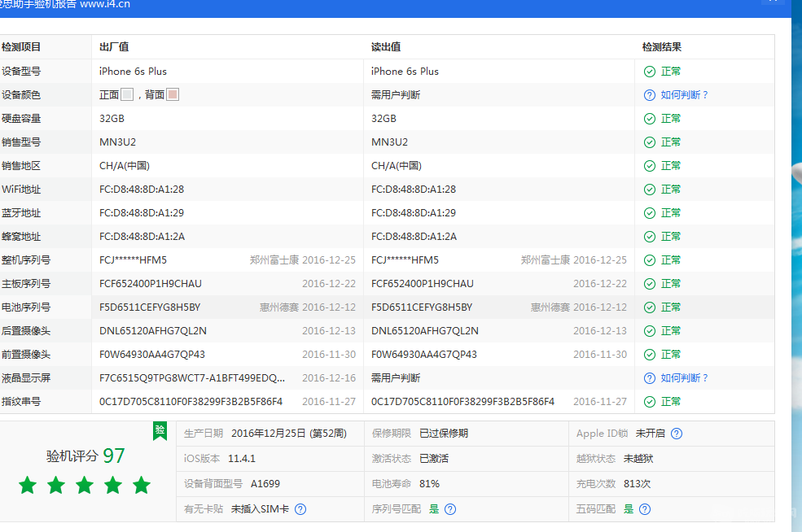Click the green check icon in 整机序列号 row
Viewport: 802px width, 532px height.
pos(650,260)
